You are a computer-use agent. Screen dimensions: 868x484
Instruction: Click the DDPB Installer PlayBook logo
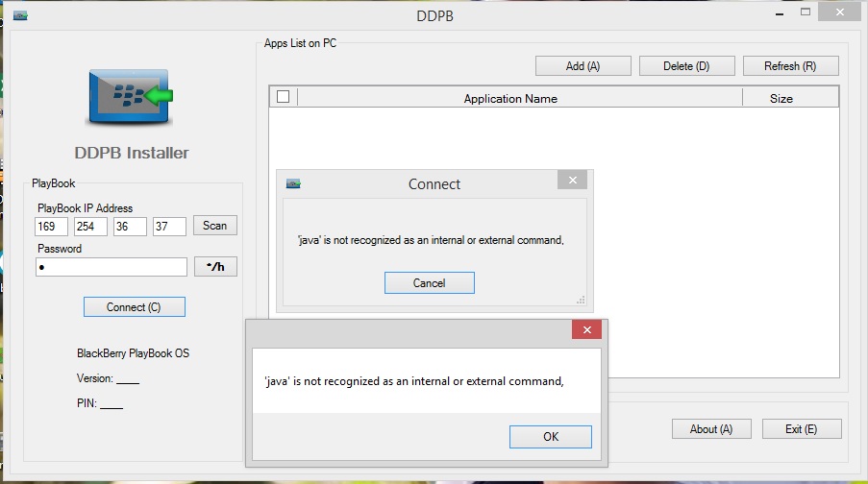tap(128, 97)
